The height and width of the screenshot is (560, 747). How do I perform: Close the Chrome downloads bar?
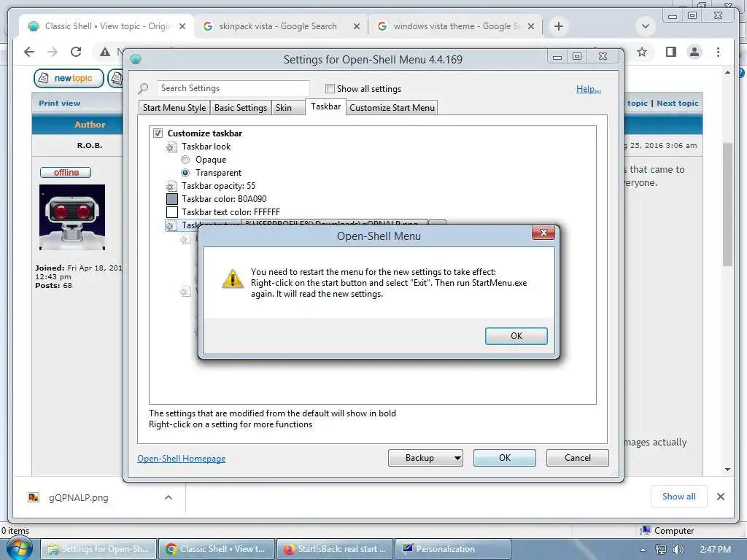(x=721, y=497)
